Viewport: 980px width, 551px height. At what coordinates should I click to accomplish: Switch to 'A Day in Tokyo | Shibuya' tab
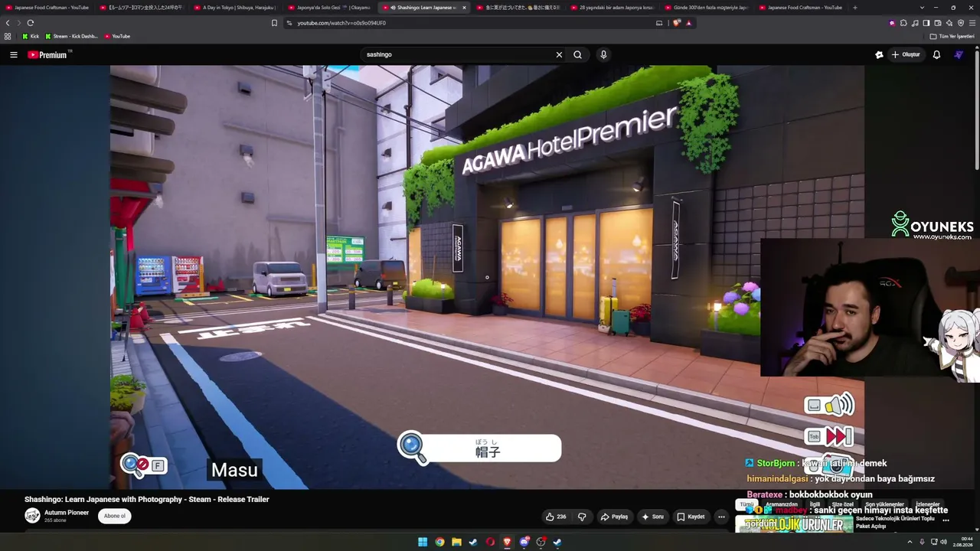pyautogui.click(x=234, y=8)
